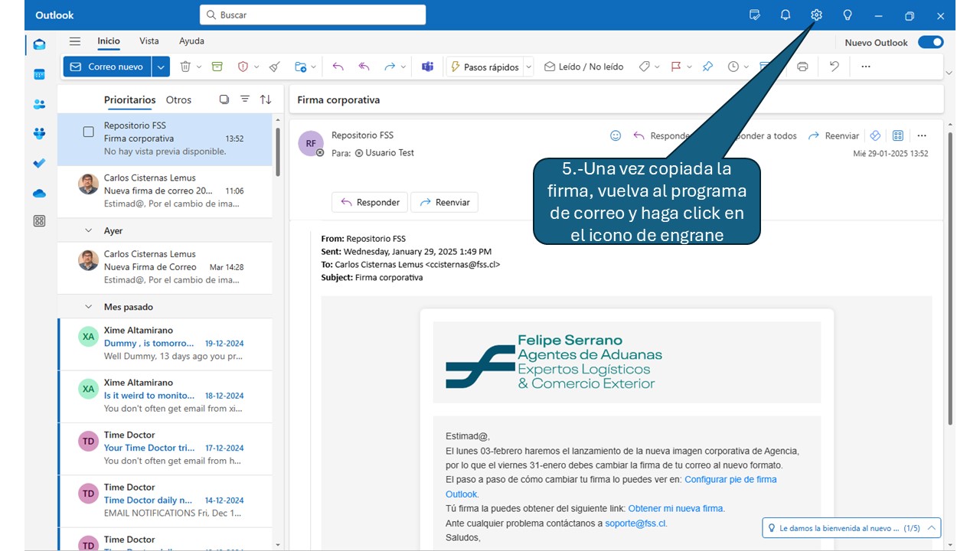980x551 pixels.
Task: Open the Settings gear icon
Action: [x=816, y=15]
